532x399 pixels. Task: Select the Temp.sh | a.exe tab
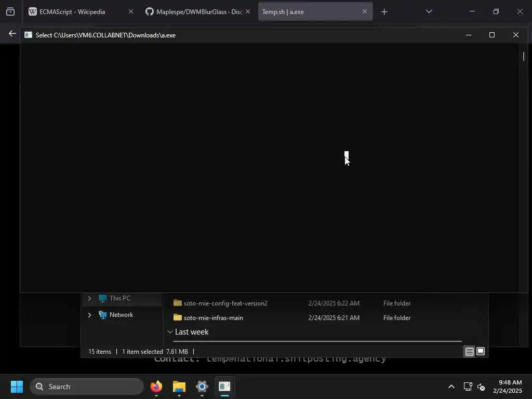coord(315,11)
